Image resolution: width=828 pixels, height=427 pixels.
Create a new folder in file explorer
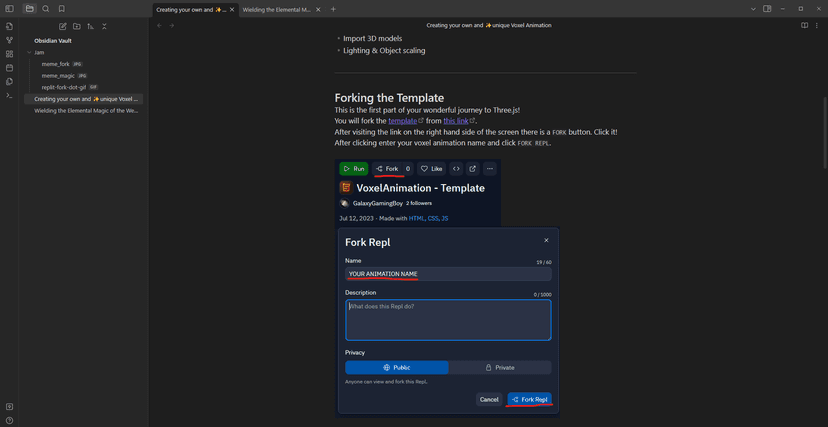click(x=76, y=26)
